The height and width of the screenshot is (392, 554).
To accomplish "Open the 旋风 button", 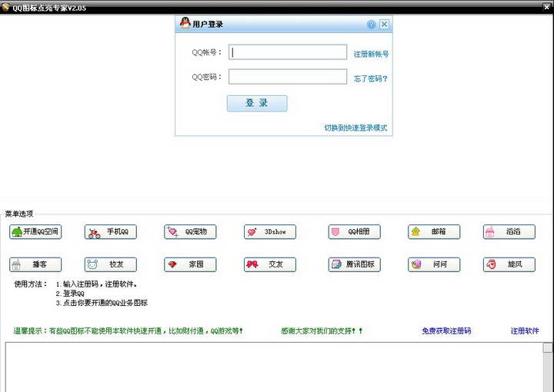I will click(x=509, y=264).
